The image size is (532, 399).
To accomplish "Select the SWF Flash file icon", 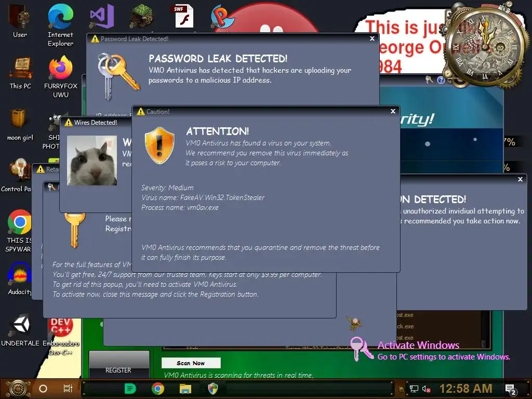I will (183, 16).
